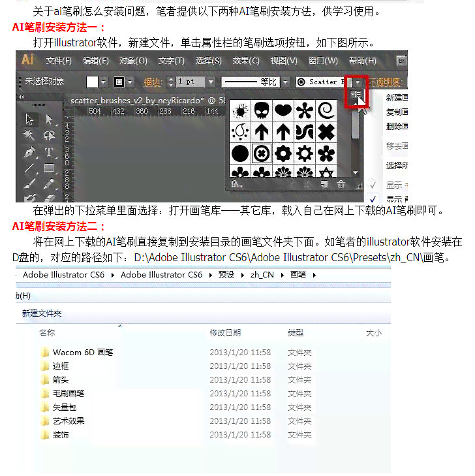Screen dimensions: 475x476
Task: Click the 预设 breadcrumb segment
Action: [x=226, y=275]
